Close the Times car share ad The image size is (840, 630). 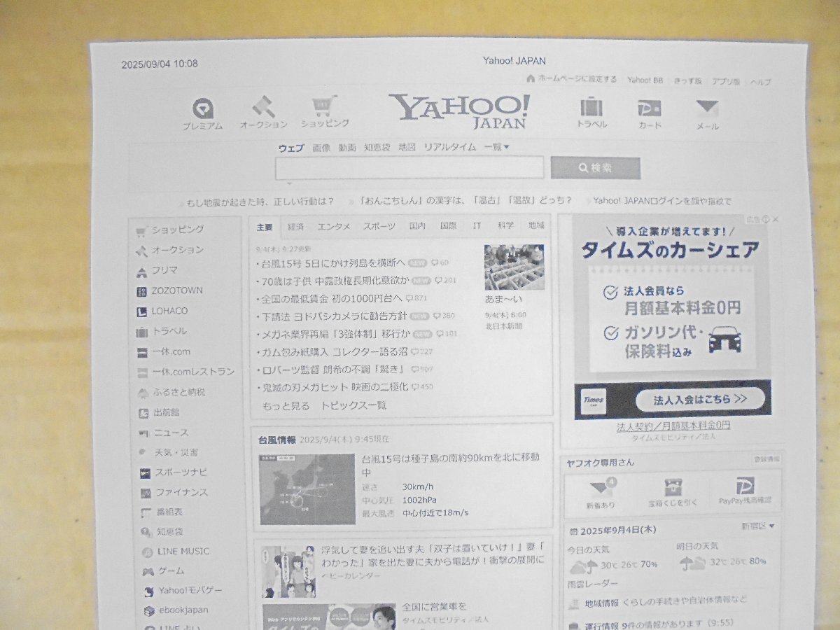(x=775, y=219)
